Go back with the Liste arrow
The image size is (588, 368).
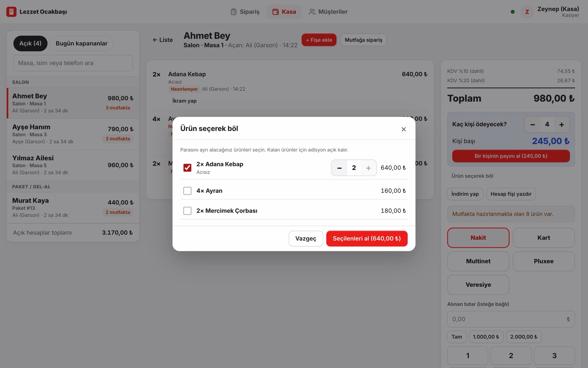163,40
